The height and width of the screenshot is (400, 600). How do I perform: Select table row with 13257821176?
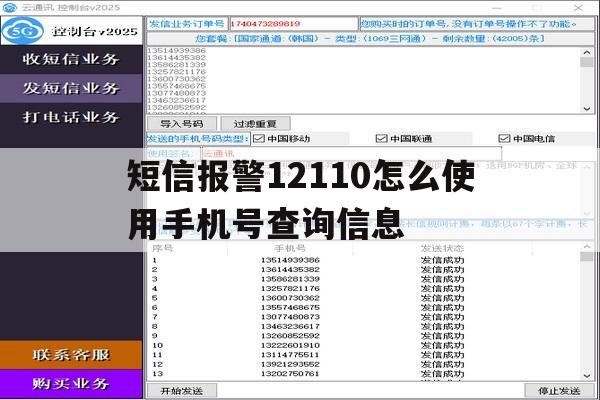coord(364,289)
